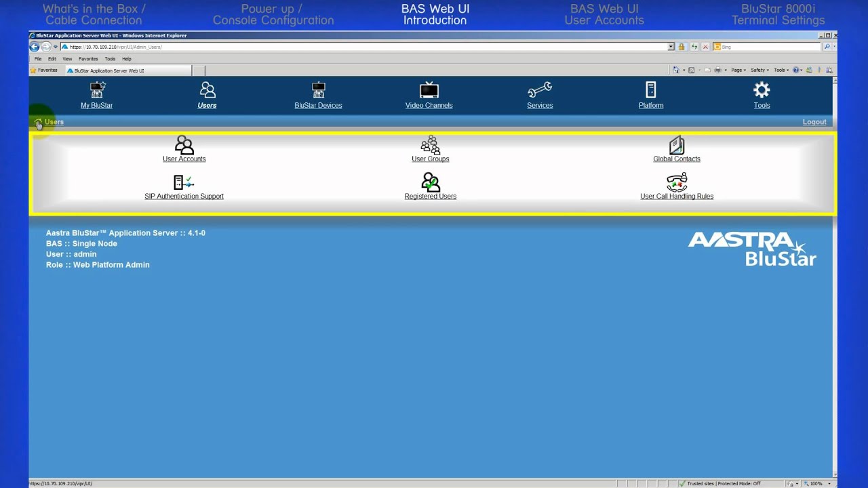
Task: Open the Video Channels TV icon
Action: (x=429, y=90)
